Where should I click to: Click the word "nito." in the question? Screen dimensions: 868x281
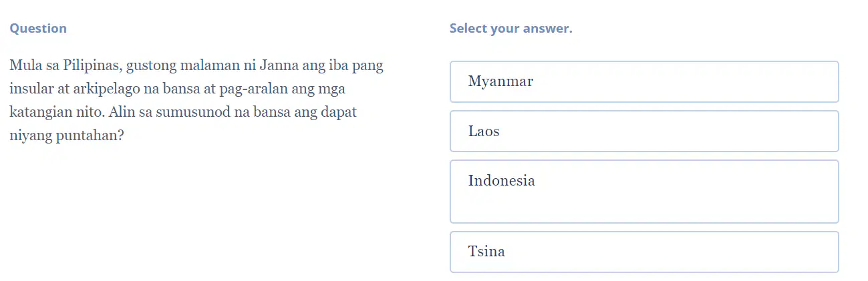(86, 112)
